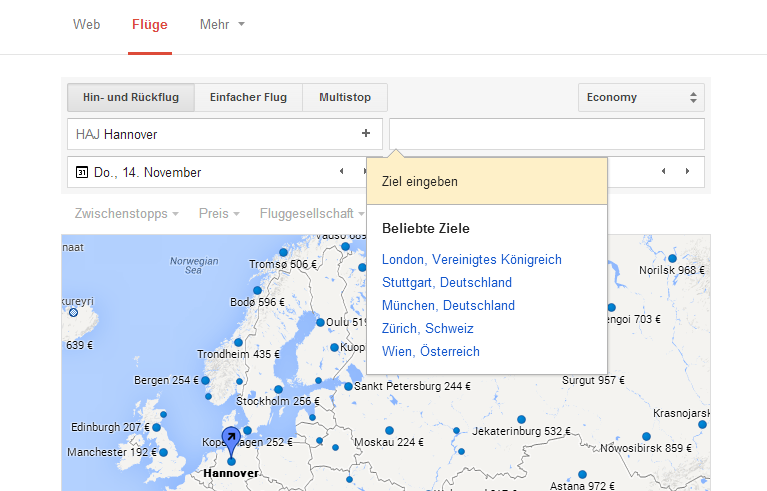This screenshot has width=767, height=491.
Task: Switch to Multistop trip type
Action: [x=345, y=97]
